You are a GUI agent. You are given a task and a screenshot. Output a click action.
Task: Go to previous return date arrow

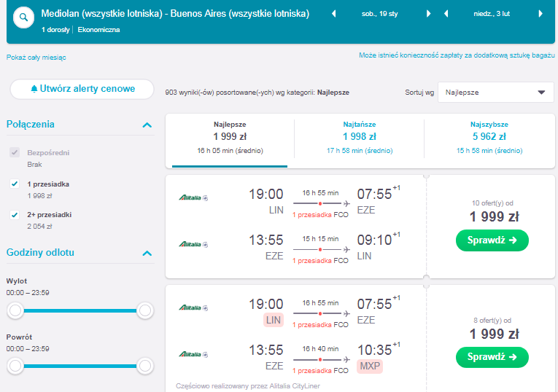(446, 14)
